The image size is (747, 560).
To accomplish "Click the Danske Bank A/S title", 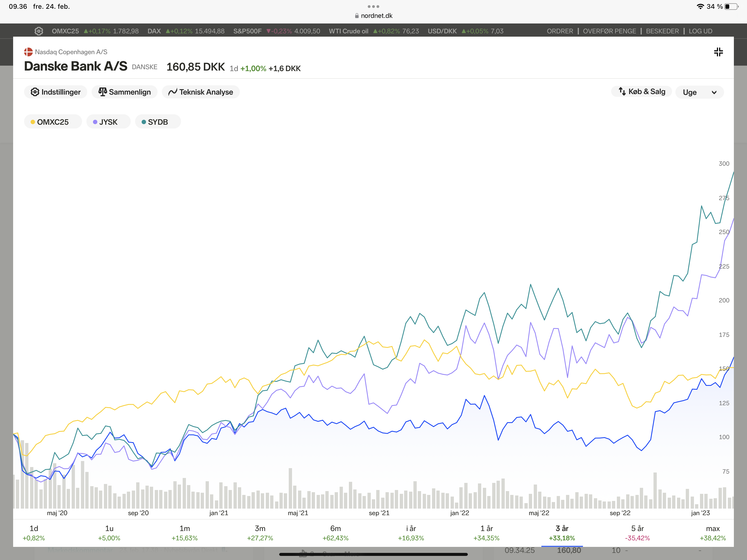I will [x=76, y=66].
